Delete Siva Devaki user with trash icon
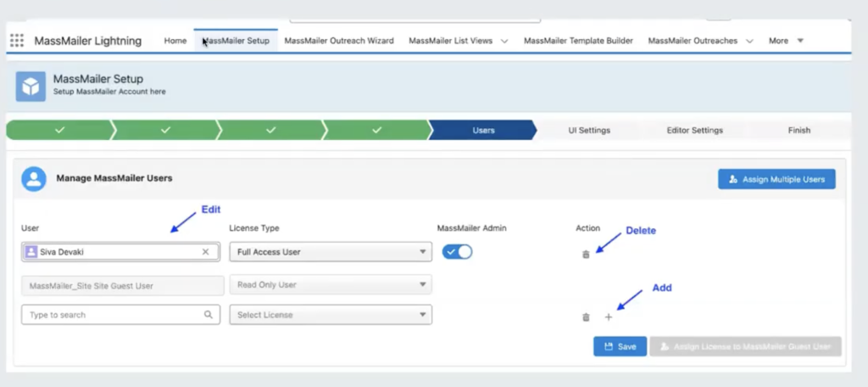 point(586,255)
